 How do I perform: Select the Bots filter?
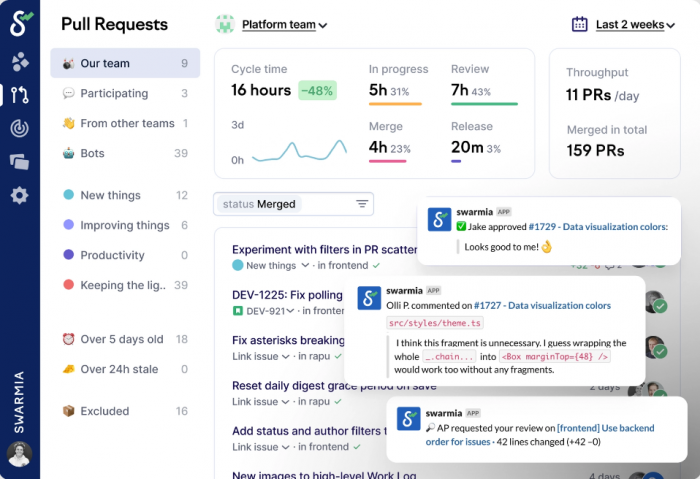coord(125,153)
